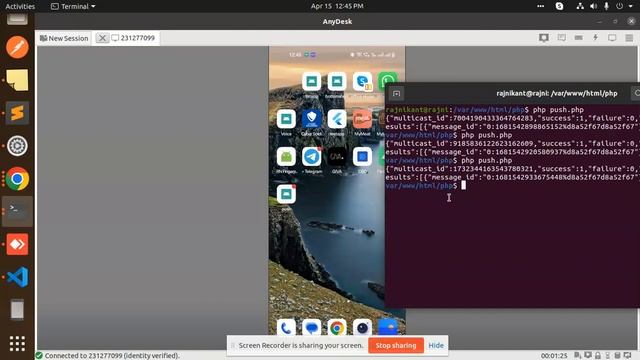Click the session timer 00:01:25
Image resolution: width=640 pixels, height=360 pixels.
tap(554, 356)
